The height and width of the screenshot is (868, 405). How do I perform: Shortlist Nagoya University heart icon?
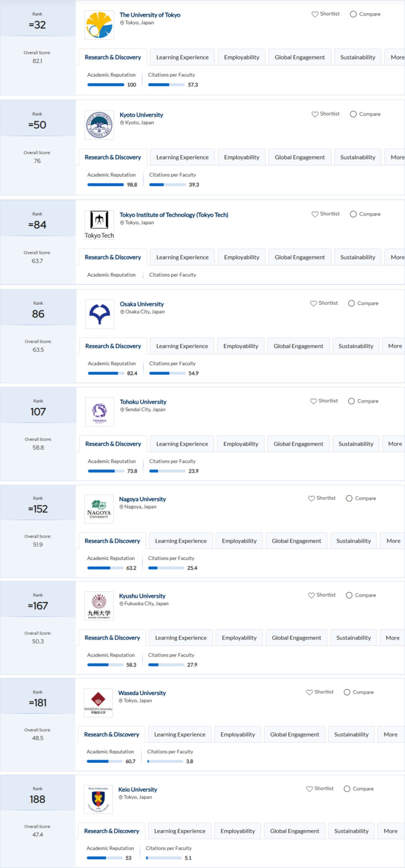pos(311,498)
